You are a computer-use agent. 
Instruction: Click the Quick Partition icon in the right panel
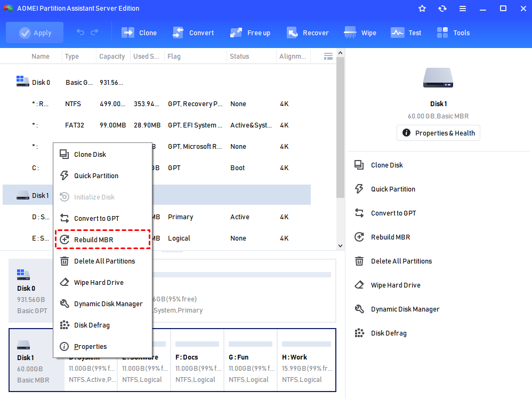[359, 189]
